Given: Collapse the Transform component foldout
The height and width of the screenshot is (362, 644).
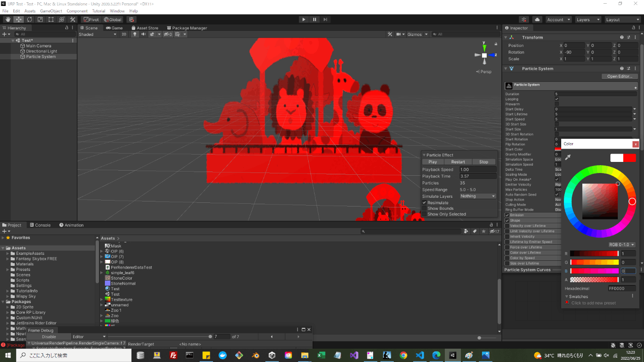Looking at the screenshot, I should 506,37.
